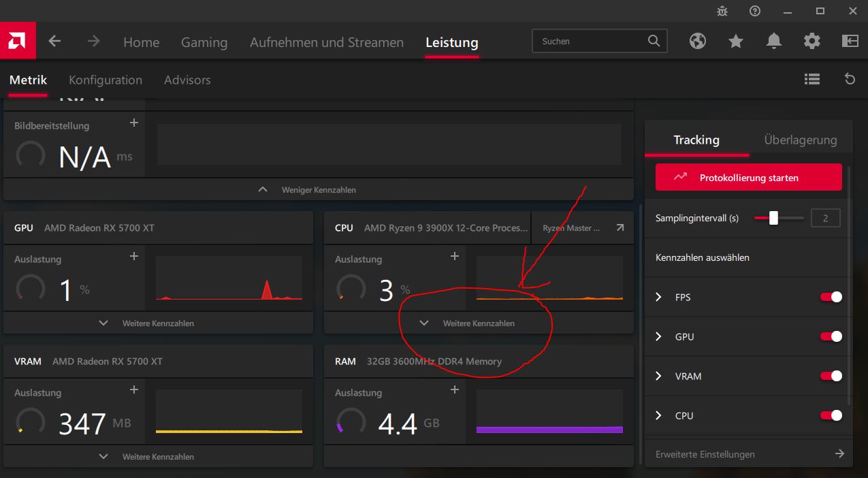
Task: Open Aufnehmen und Streamen tab
Action: click(327, 42)
